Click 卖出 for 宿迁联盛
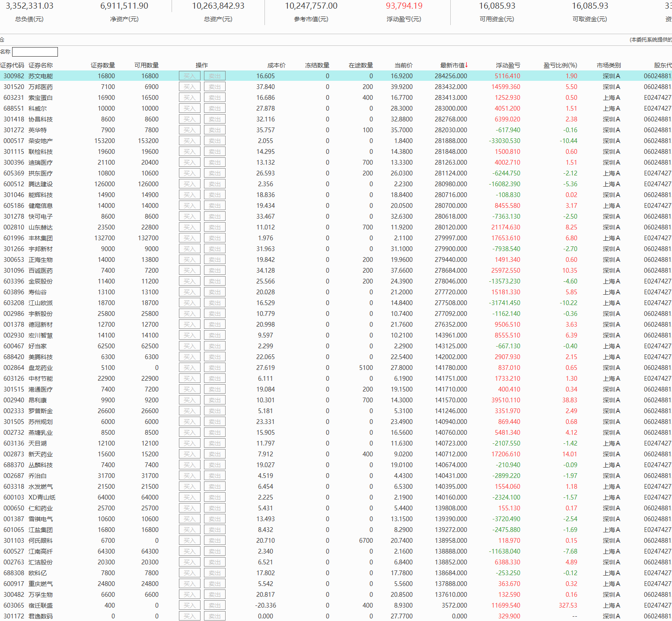The image size is (672, 621). pyautogui.click(x=214, y=605)
